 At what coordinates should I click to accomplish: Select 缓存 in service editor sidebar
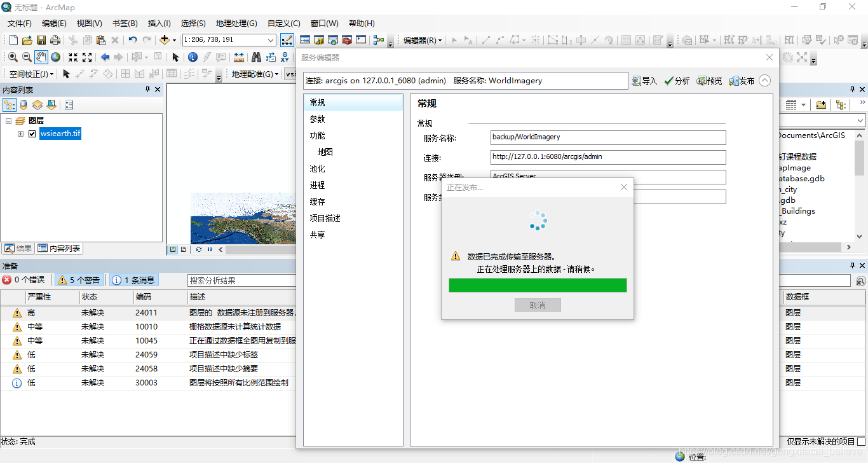click(318, 202)
